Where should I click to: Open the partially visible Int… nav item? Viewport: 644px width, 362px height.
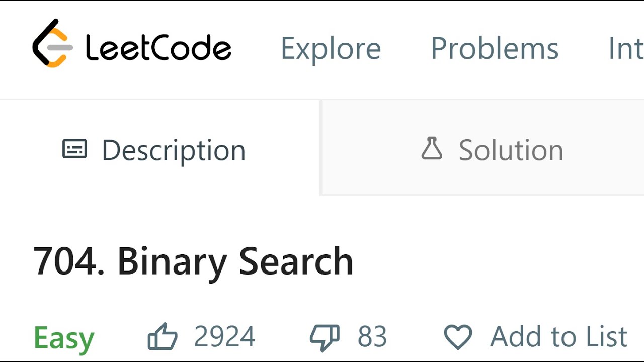coord(625,48)
